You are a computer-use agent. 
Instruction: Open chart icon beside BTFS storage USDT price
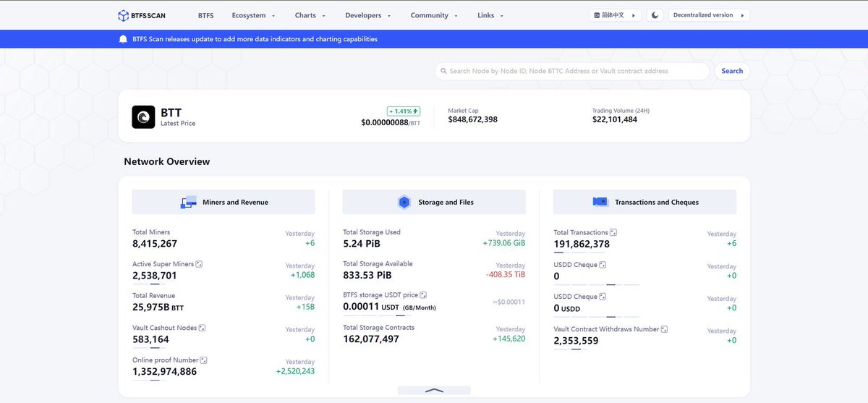tap(423, 295)
